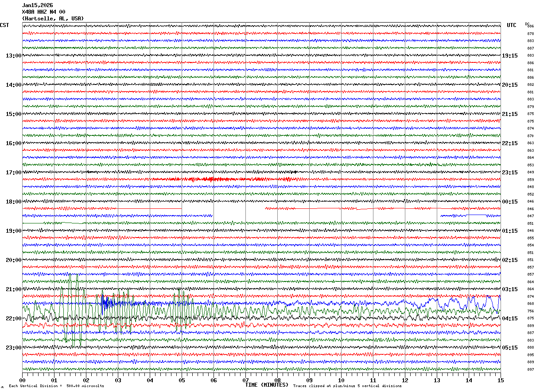Click the vertical division 500.00 microvolts note
536x392 pixels.
56,386
